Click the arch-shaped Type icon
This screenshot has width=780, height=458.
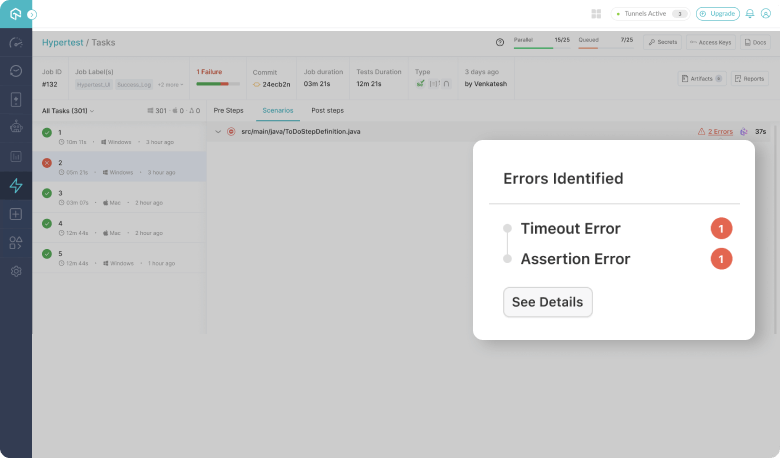[446, 84]
